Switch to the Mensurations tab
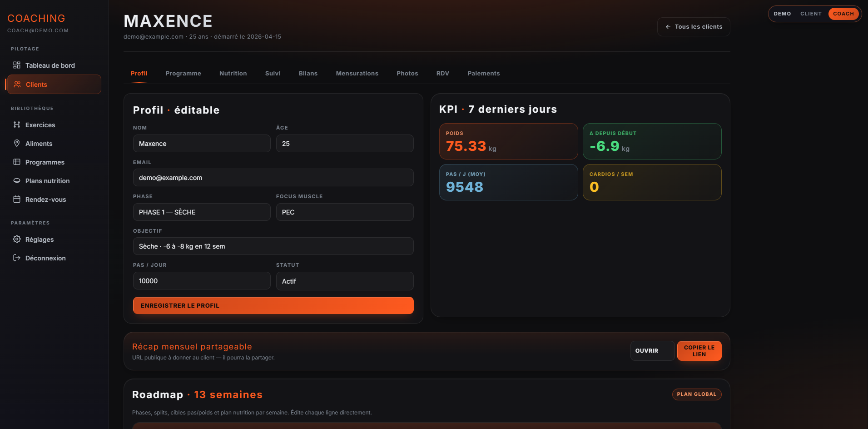Viewport: 868px width, 429px height. (x=357, y=73)
